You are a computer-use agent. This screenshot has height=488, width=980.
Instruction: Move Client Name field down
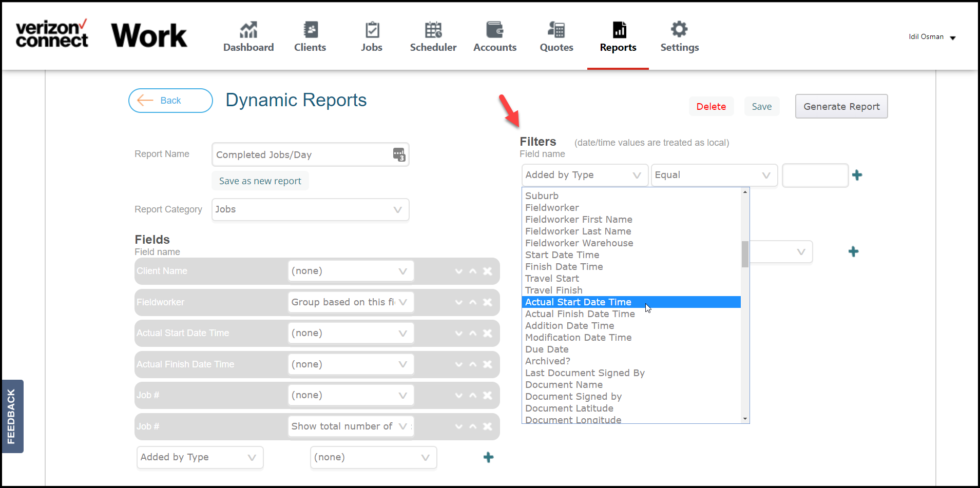(458, 271)
